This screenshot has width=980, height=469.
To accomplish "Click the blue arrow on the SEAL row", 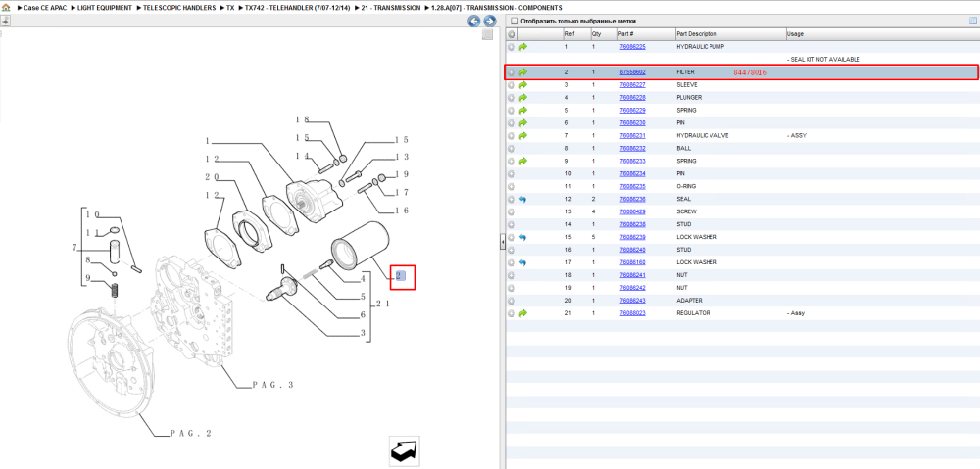I will (x=523, y=199).
